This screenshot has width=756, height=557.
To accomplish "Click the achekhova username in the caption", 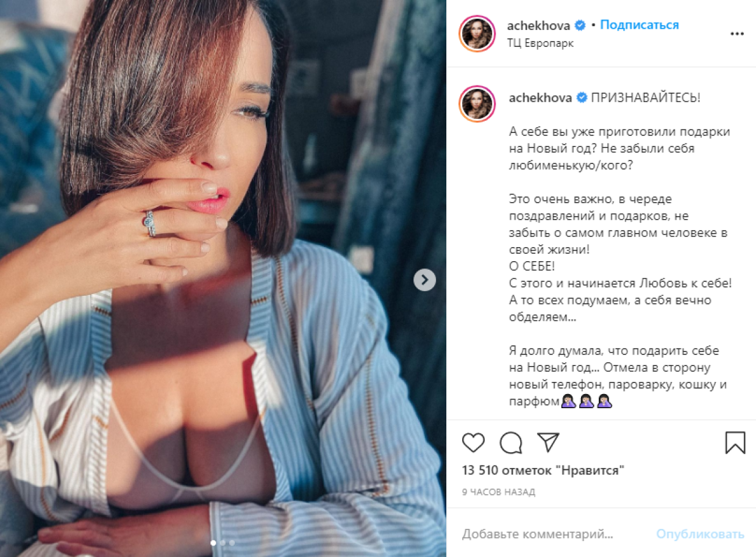I will [539, 98].
